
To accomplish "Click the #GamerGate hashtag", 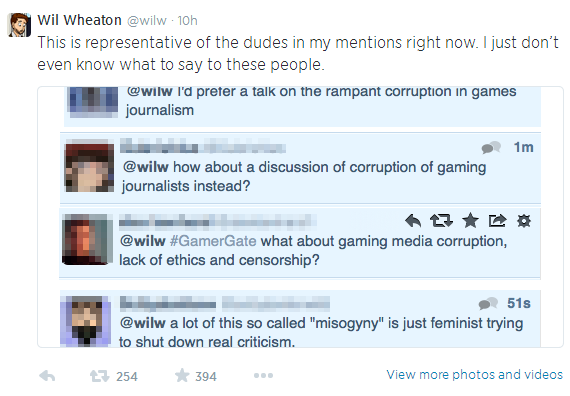I will click(213, 241).
